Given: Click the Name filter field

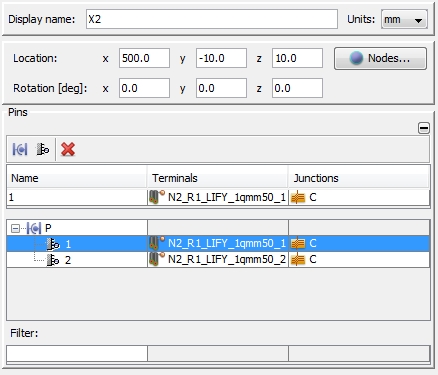Looking at the screenshot, I should (77, 353).
